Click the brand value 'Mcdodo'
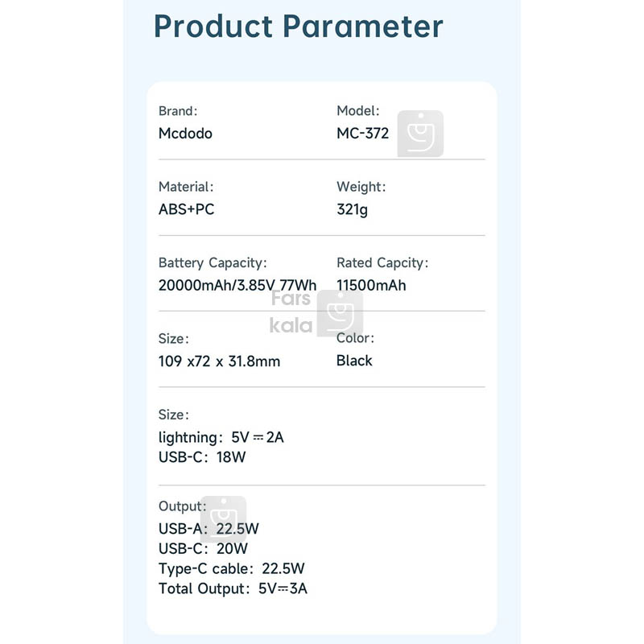 coord(185,134)
